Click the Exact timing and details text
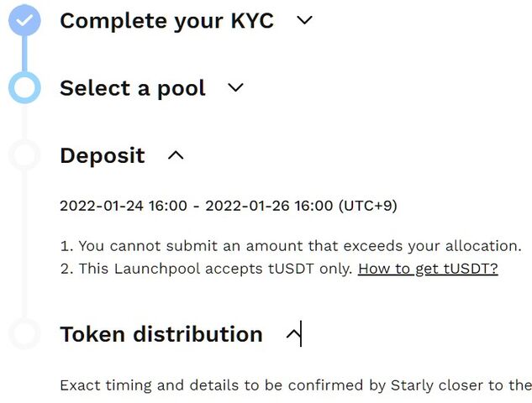 (296, 385)
